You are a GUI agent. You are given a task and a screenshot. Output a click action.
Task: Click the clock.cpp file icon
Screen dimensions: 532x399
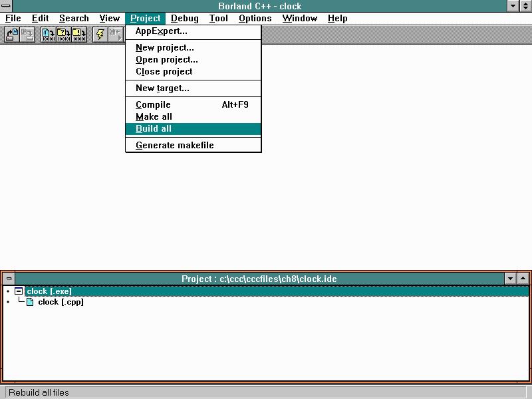[30, 302]
